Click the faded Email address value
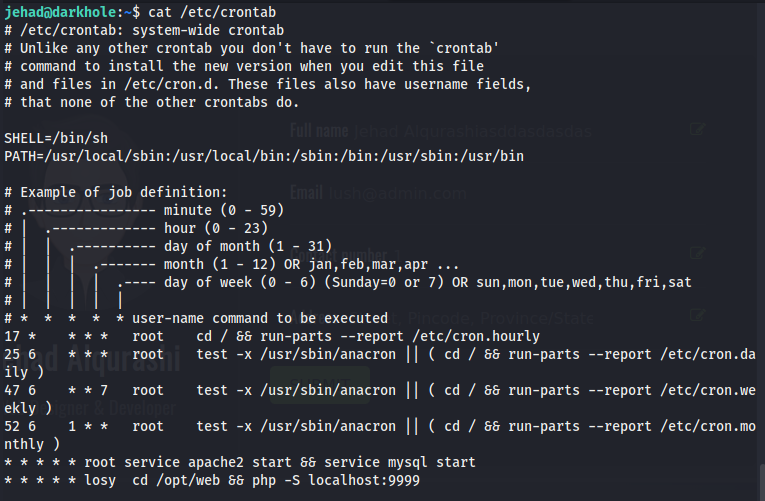This screenshot has width=765, height=501. pos(397,194)
